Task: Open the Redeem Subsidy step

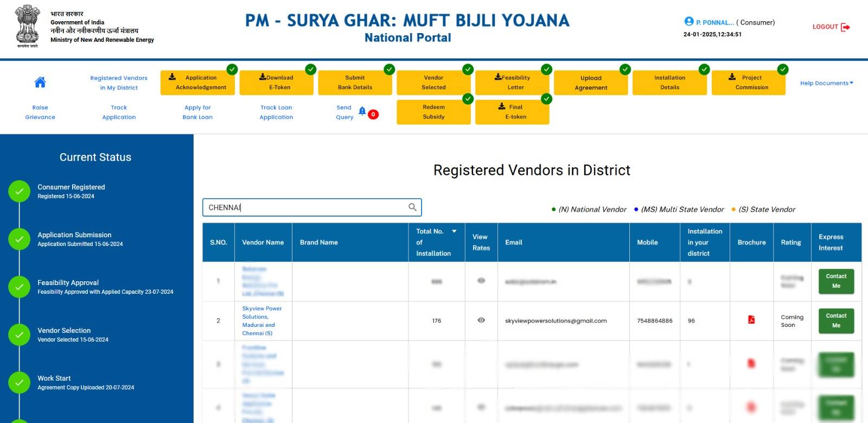Action: [x=434, y=112]
